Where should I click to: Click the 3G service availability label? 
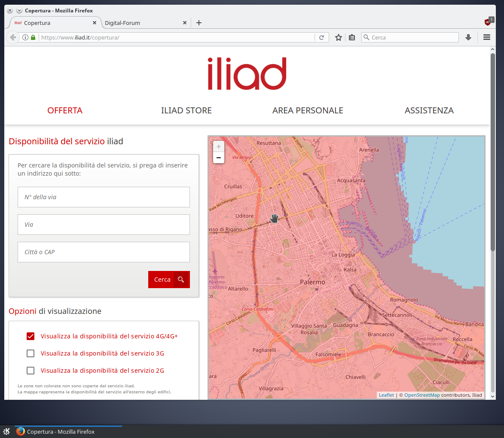[x=102, y=353]
